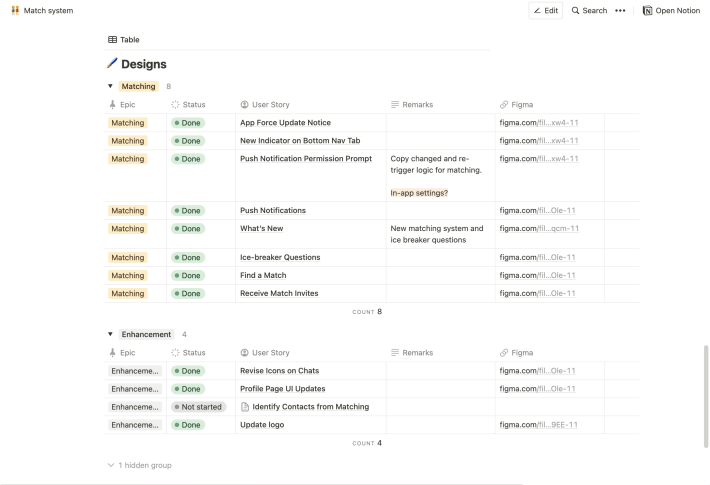Expand the 1 hidden group row
710x485 pixels.
[x=139, y=465]
